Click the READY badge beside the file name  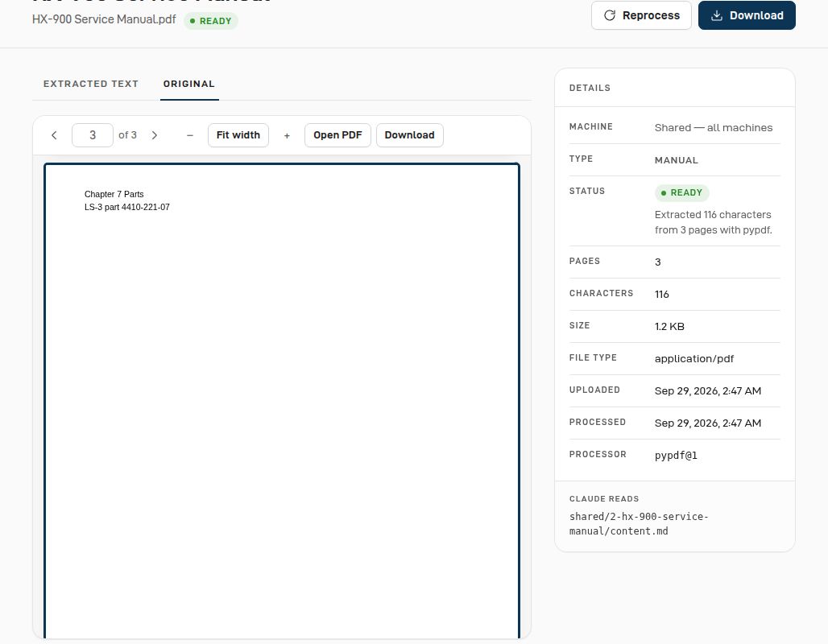211,21
